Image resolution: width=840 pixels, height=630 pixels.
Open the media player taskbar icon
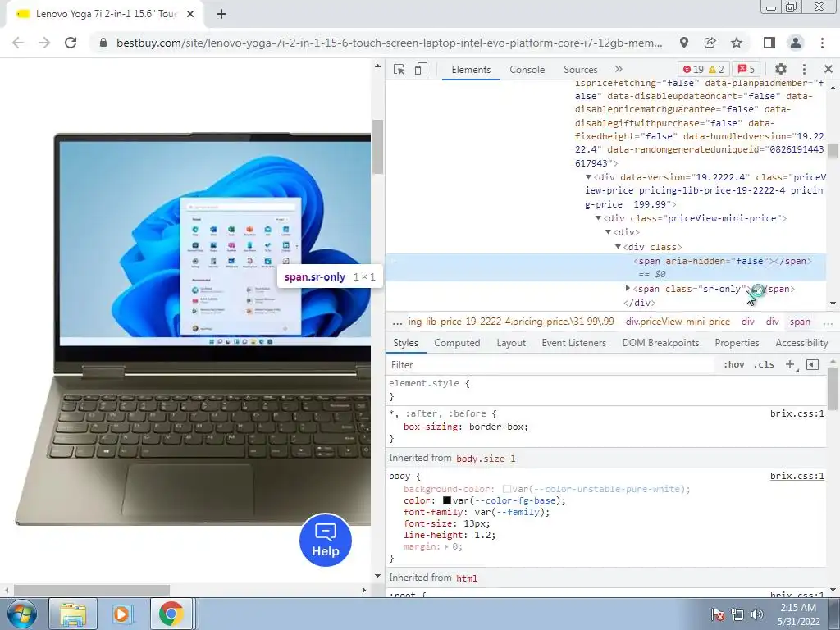coord(121,614)
